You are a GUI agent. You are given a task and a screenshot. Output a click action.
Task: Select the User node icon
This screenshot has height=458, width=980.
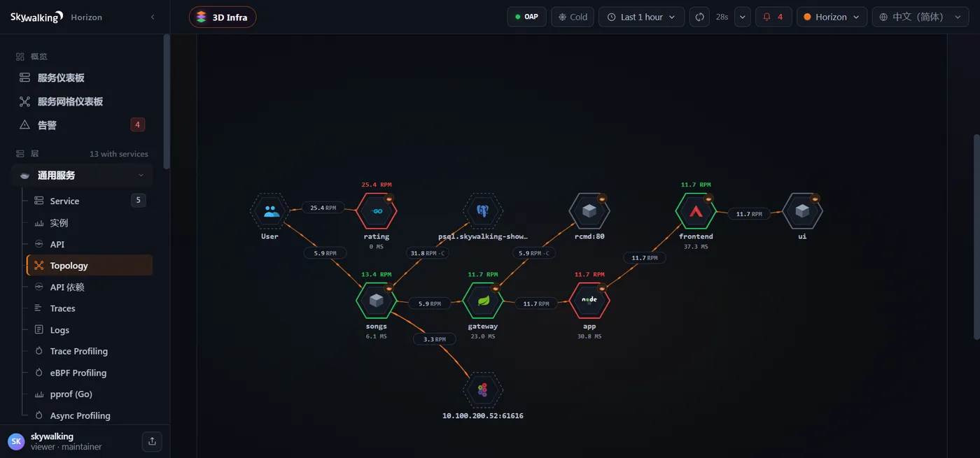click(x=270, y=211)
